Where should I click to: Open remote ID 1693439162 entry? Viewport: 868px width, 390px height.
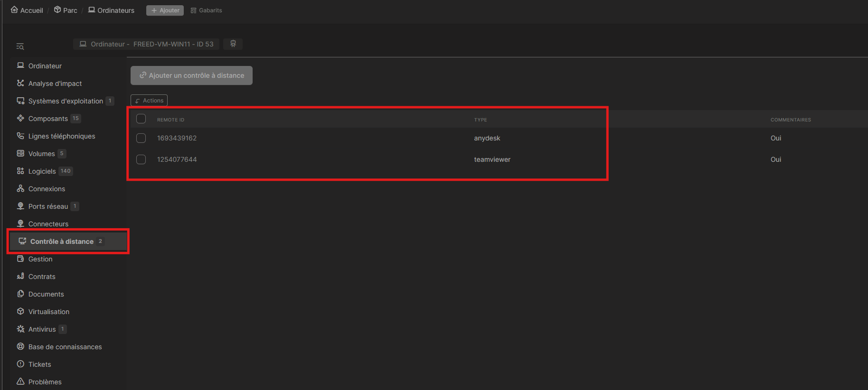pyautogui.click(x=177, y=138)
